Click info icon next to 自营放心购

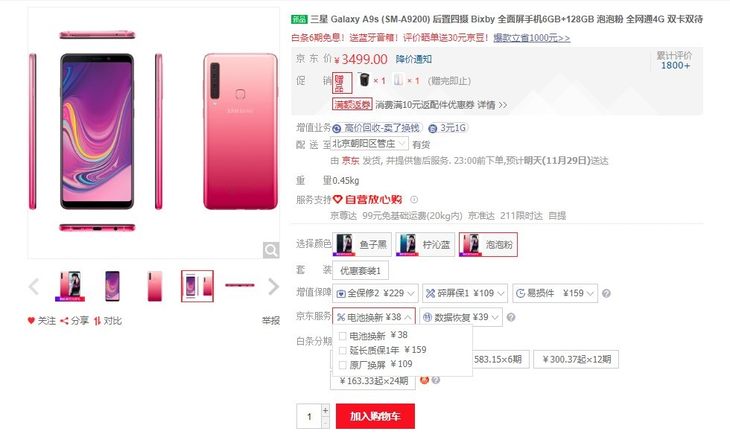tap(414, 200)
